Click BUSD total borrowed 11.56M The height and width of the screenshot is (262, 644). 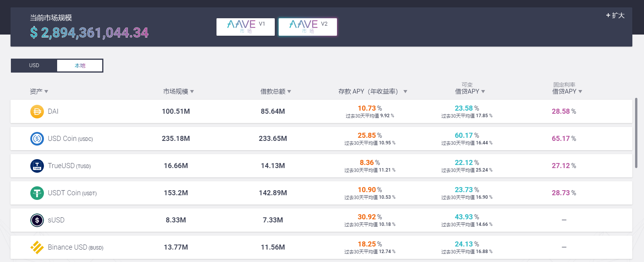(273, 247)
